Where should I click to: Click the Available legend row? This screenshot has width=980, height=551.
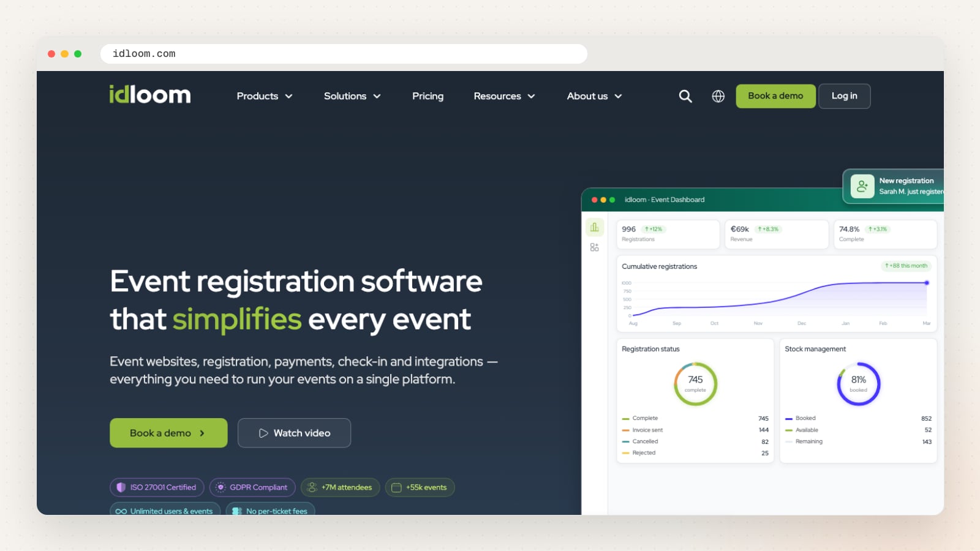[x=858, y=430]
